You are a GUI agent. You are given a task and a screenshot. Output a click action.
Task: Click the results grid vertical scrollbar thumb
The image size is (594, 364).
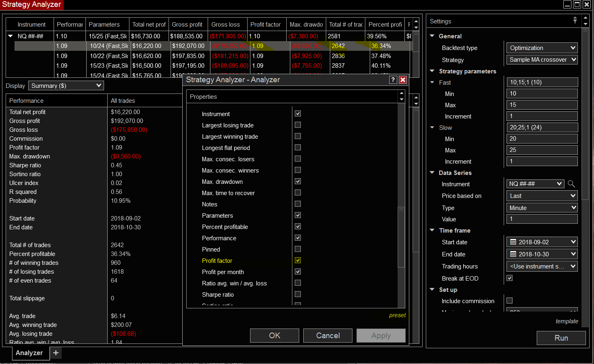(x=416, y=41)
